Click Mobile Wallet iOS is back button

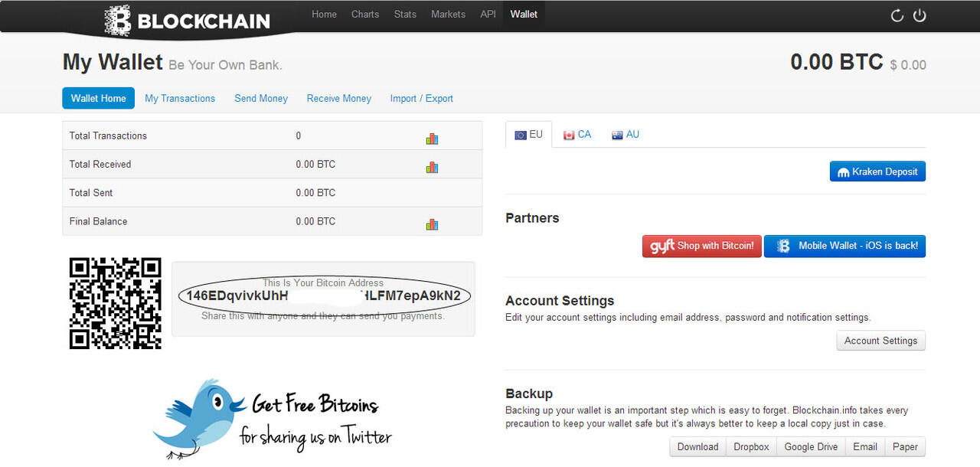[844, 246]
